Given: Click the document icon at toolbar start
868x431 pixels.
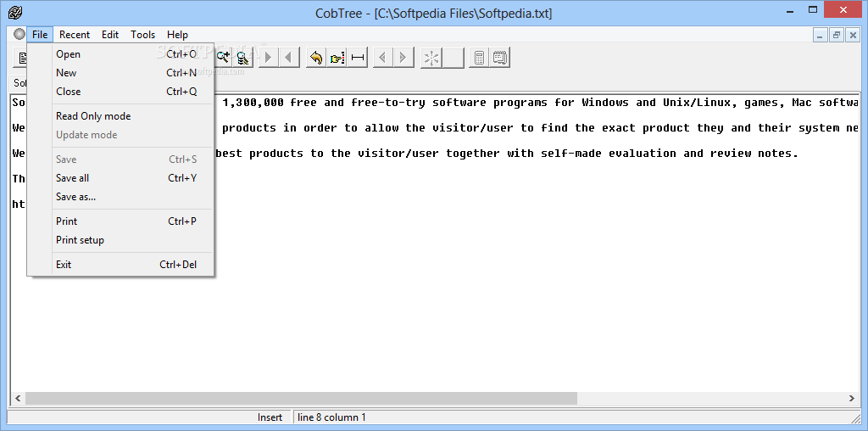Looking at the screenshot, I should pyautogui.click(x=20, y=57).
